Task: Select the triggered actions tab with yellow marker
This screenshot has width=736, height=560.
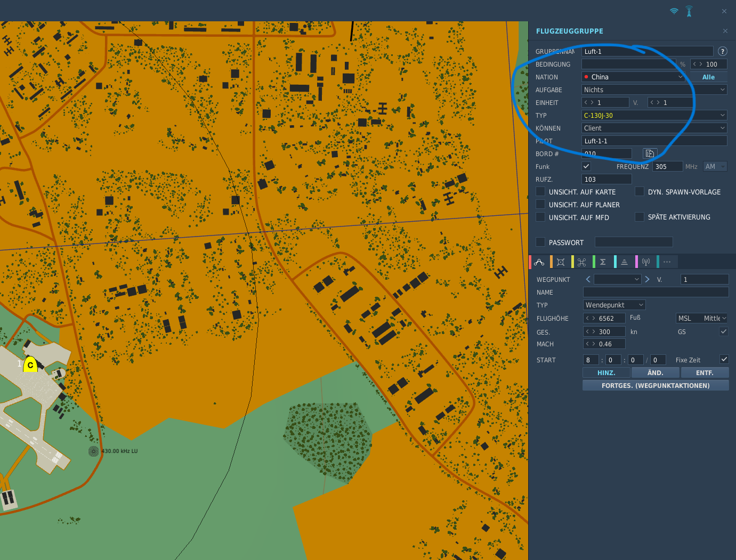Action: pyautogui.click(x=582, y=262)
